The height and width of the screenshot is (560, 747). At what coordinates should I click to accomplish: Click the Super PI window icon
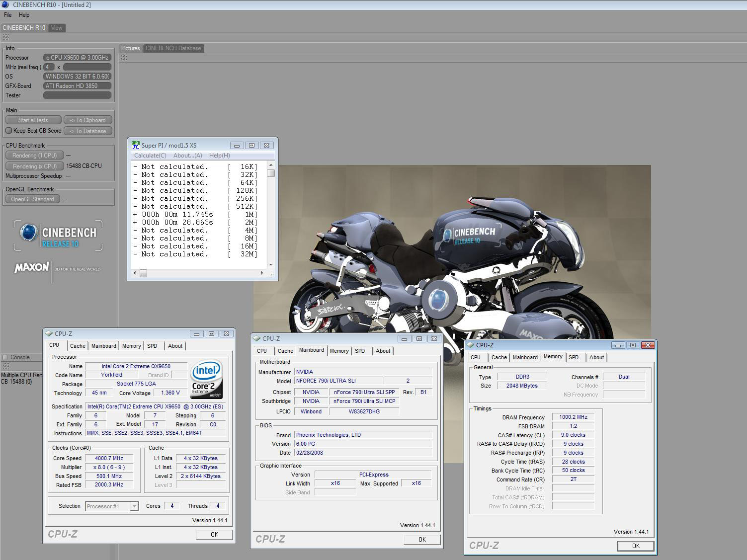(x=135, y=145)
